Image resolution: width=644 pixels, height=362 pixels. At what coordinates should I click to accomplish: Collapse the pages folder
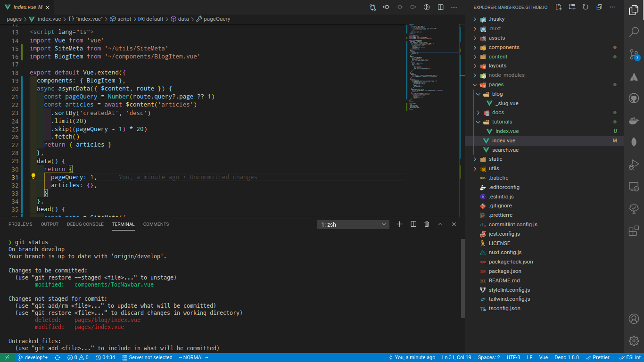544,84
